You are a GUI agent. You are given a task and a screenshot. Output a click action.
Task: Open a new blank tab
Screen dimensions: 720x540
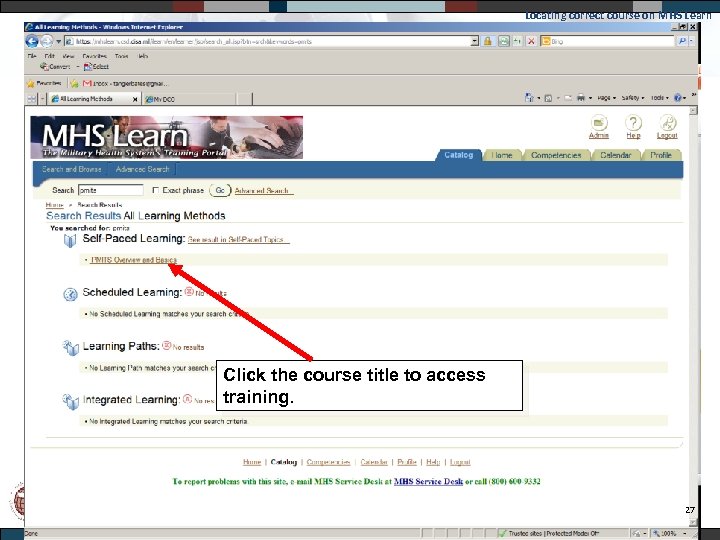[x=245, y=99]
